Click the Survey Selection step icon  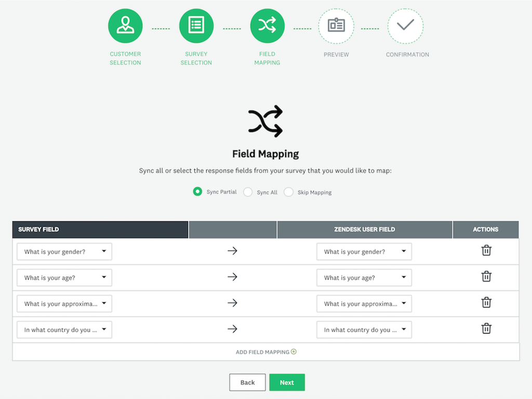(x=196, y=26)
